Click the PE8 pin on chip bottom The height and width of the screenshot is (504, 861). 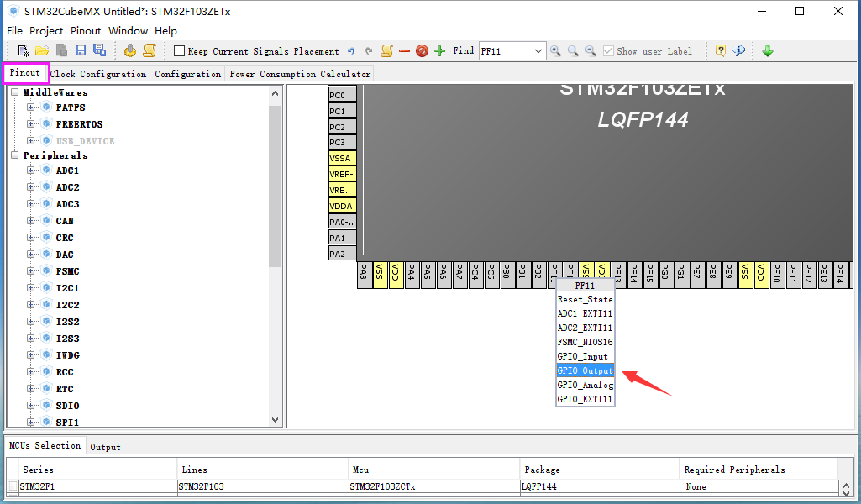[x=713, y=275]
